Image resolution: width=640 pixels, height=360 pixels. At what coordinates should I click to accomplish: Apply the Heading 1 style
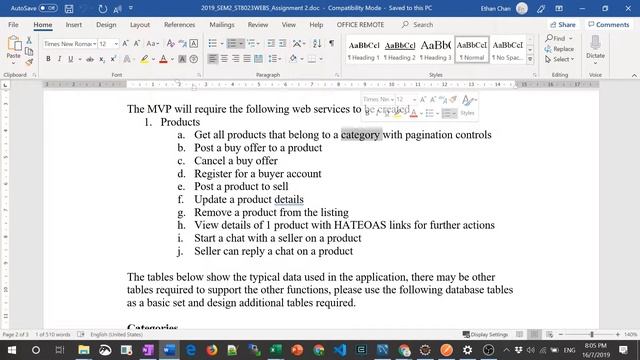pos(364,50)
